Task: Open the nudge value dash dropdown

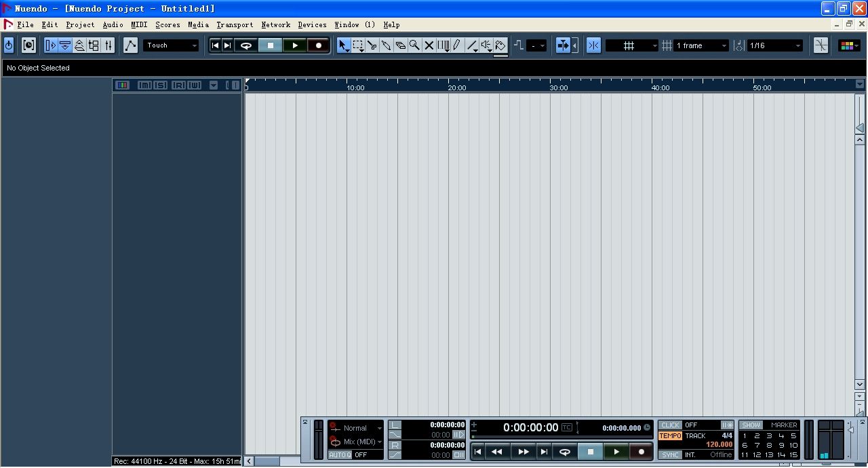Action: tap(537, 45)
